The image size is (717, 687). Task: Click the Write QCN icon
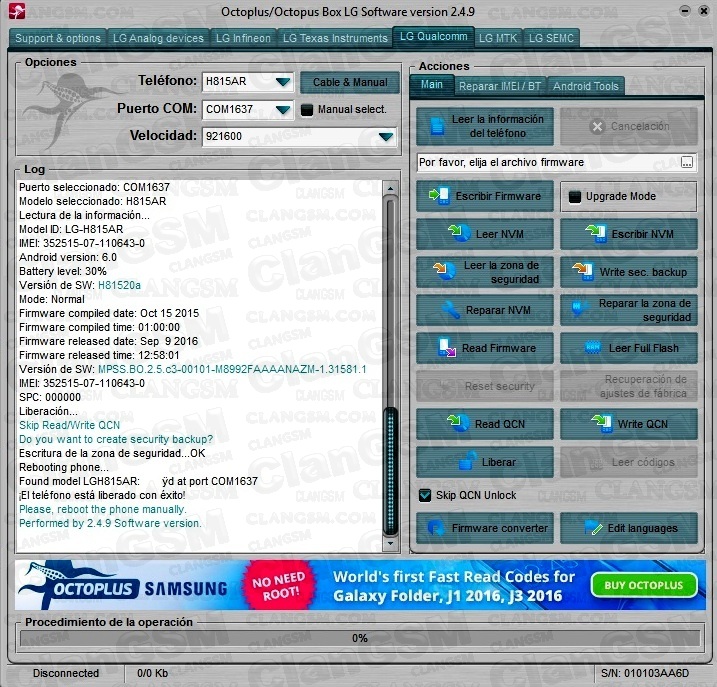[602, 424]
